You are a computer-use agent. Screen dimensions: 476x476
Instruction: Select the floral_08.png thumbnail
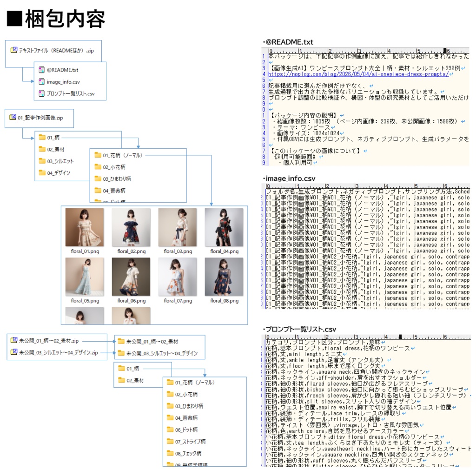[224, 277]
